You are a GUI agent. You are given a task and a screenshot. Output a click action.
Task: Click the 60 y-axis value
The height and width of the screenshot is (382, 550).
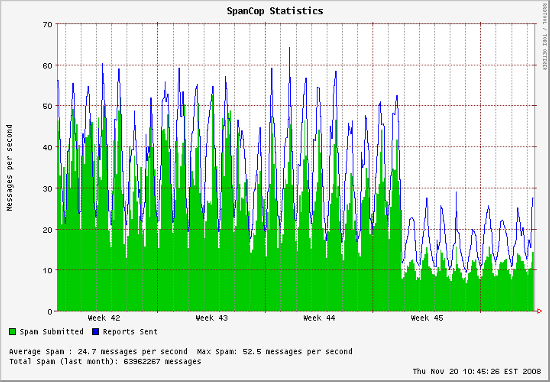tap(48, 65)
